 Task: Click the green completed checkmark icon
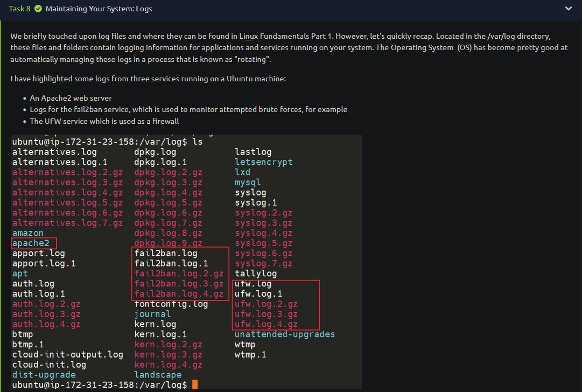pyautogui.click(x=38, y=9)
